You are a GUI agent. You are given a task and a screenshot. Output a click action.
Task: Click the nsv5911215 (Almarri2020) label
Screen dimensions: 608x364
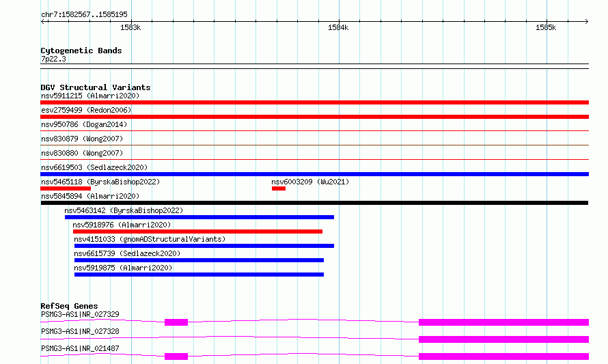90,96
